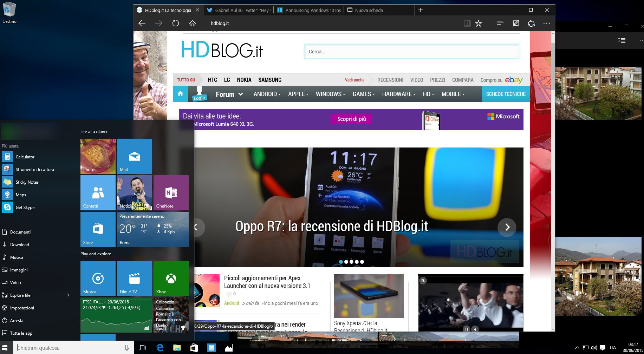Switch to Announcing Windows 10 tab
Viewport: 644px width, 354px height.
[309, 10]
